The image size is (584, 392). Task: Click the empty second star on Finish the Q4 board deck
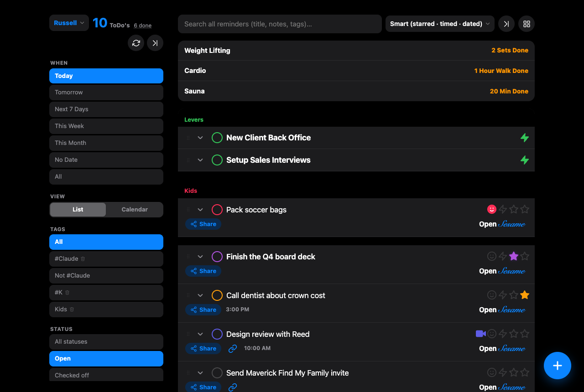[x=525, y=256]
